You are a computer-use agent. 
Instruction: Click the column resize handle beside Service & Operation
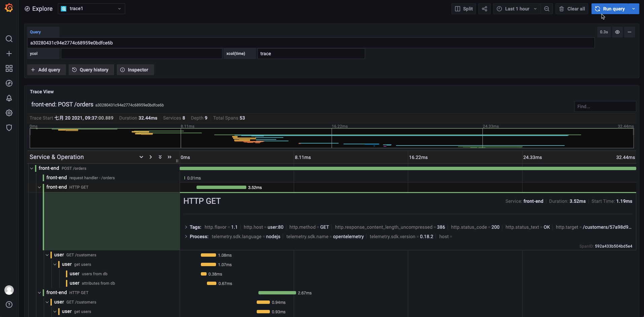177,161
